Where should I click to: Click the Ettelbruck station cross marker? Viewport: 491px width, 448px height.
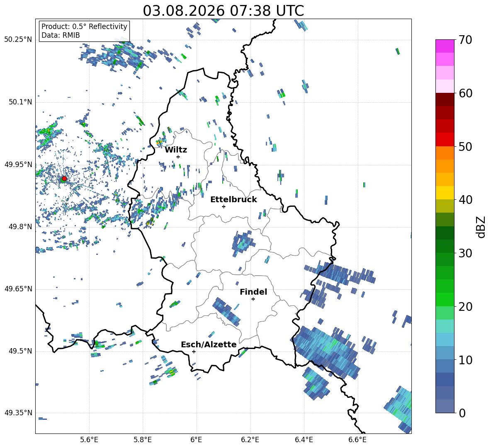(224, 206)
